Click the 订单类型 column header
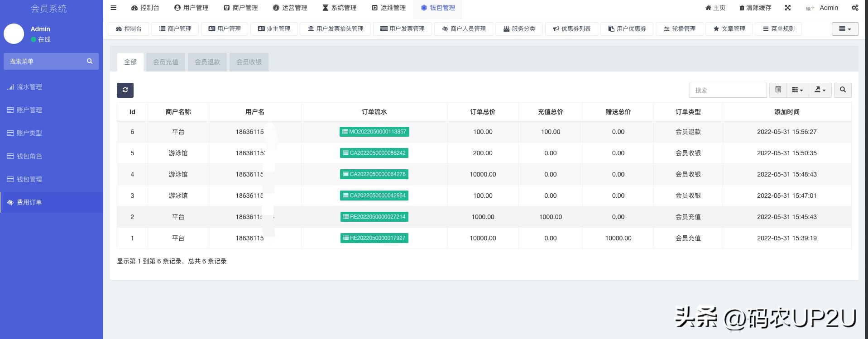The image size is (868, 339). (688, 112)
